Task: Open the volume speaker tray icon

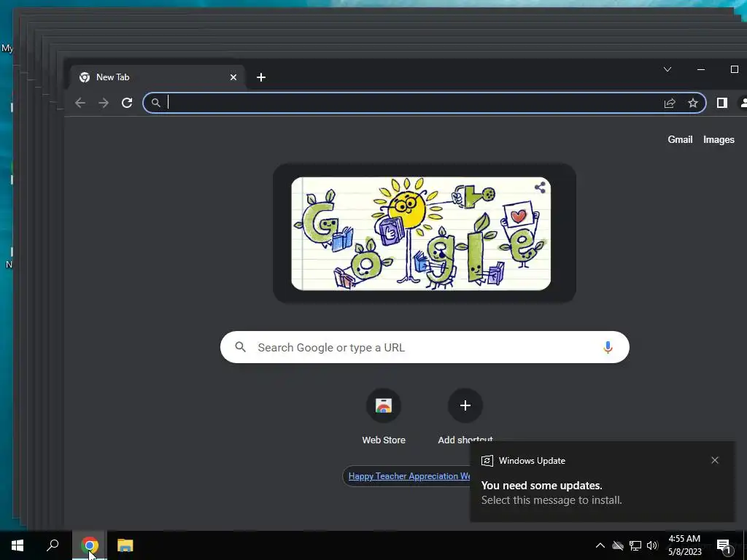Action: [652, 545]
